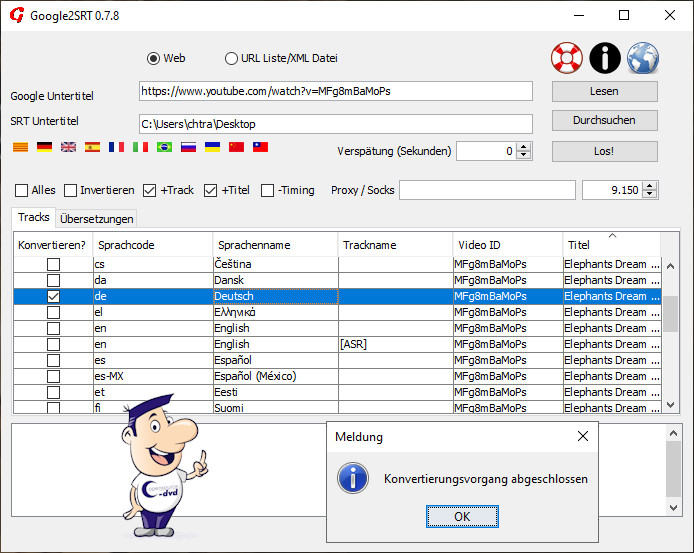Click the Google Untertitel URL field
The height and width of the screenshot is (553, 694).
click(x=335, y=91)
